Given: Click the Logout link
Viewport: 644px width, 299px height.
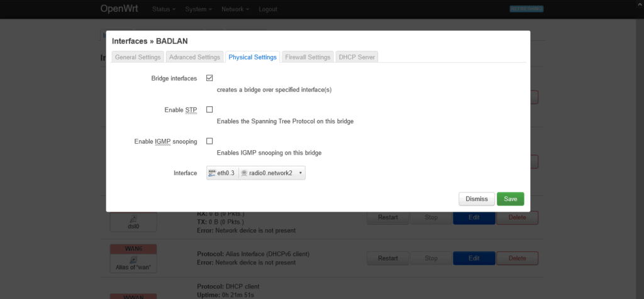Looking at the screenshot, I should [268, 9].
